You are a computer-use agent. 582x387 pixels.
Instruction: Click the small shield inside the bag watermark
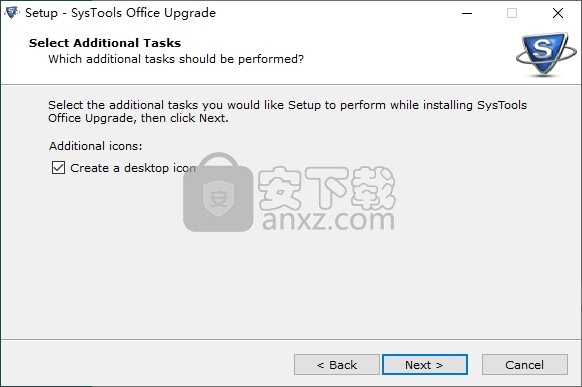218,199
